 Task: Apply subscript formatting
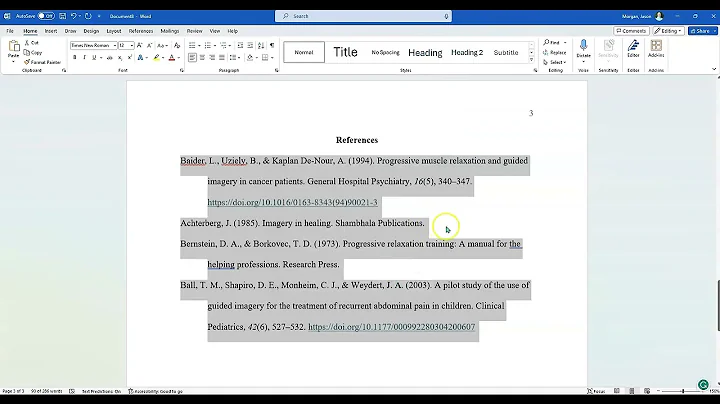120,58
